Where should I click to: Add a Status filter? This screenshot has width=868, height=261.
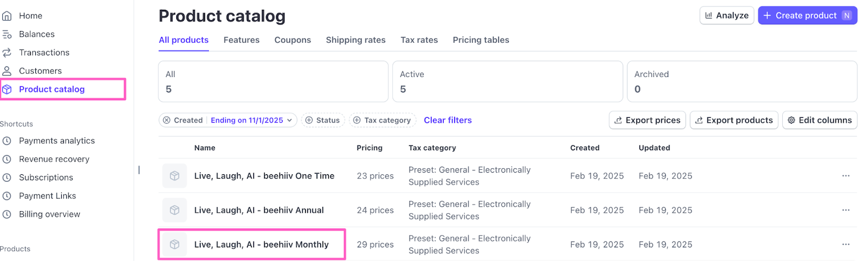click(323, 120)
